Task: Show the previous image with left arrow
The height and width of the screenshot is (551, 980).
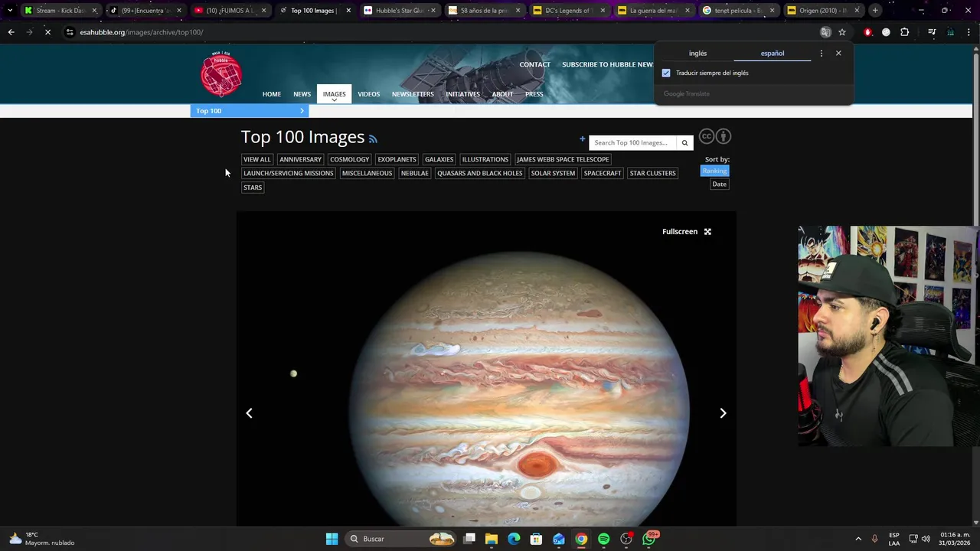Action: [249, 413]
